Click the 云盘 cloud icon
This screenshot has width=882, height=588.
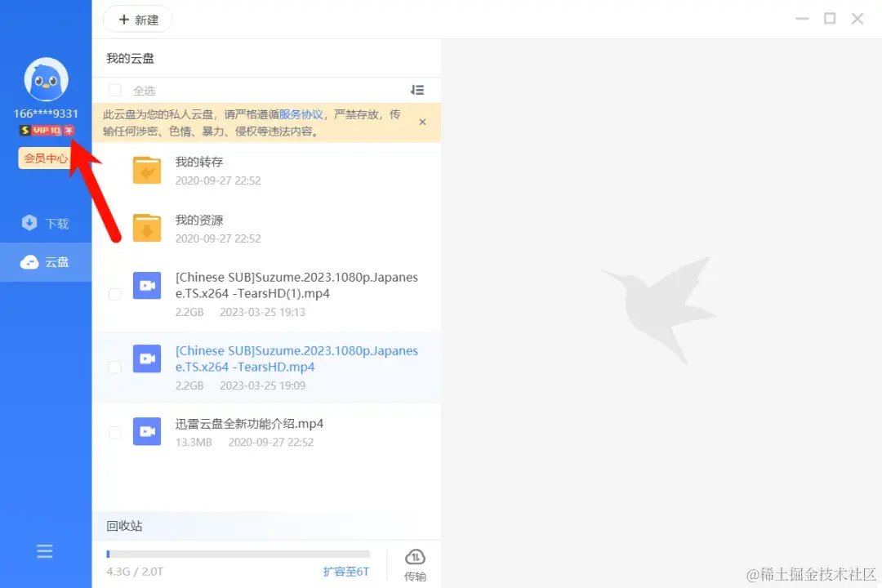pos(29,262)
